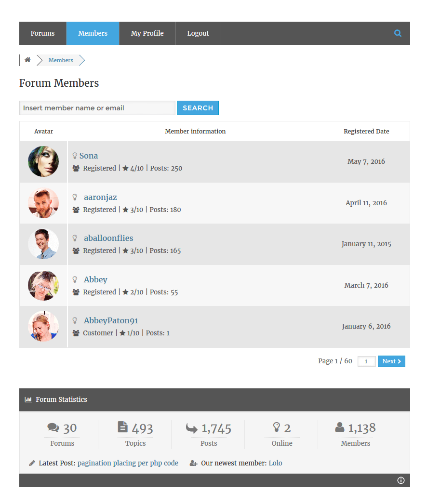427x504 pixels.
Task: Click the home icon in breadcrumb
Action: (x=27, y=60)
